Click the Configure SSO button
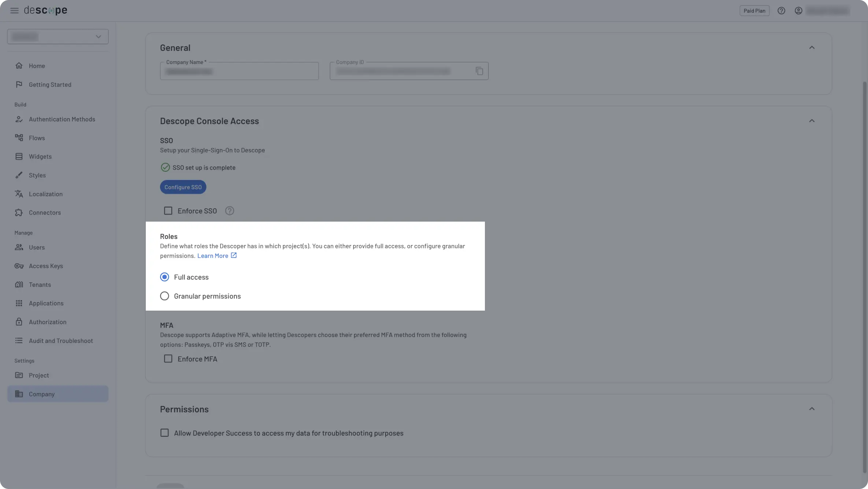The image size is (868, 489). coord(183,187)
